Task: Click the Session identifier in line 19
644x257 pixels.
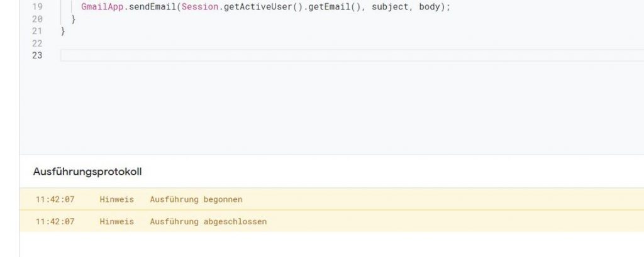Action: pos(199,7)
